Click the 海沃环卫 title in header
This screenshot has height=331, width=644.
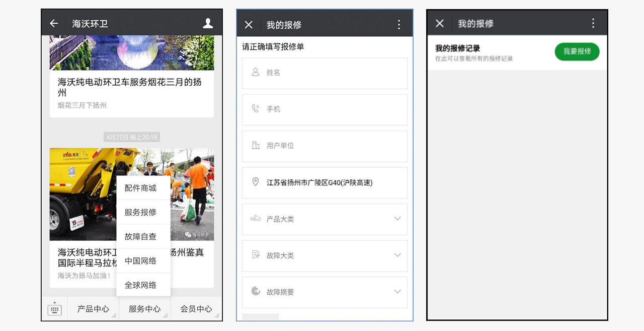[x=90, y=24]
